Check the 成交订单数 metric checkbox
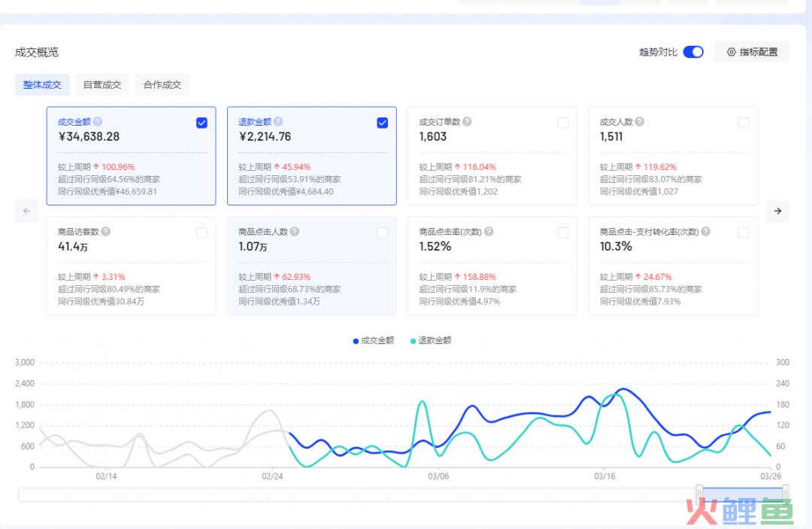The height and width of the screenshot is (529, 812). coord(563,123)
